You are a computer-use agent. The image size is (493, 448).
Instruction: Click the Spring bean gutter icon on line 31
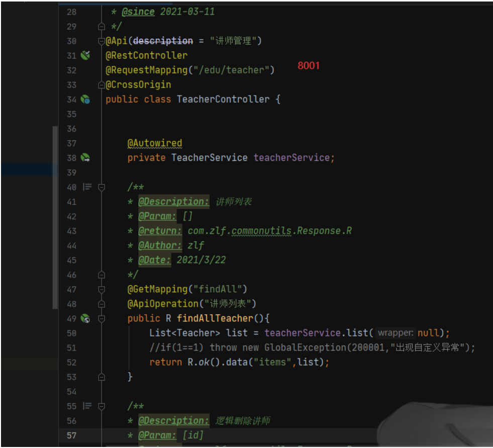coord(85,55)
